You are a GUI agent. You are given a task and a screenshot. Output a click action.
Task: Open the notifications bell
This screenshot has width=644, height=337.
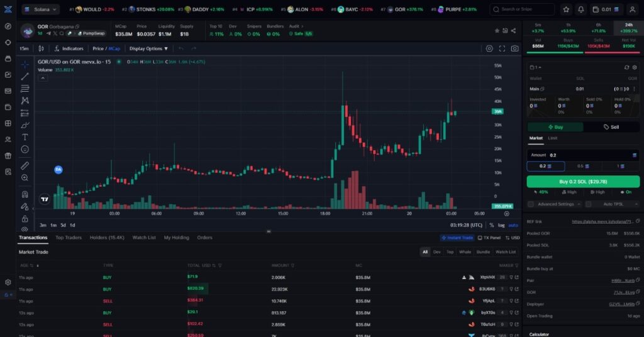580,9
